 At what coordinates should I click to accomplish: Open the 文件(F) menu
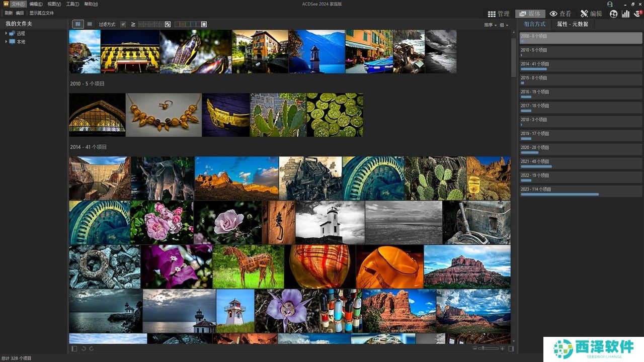pyautogui.click(x=18, y=4)
